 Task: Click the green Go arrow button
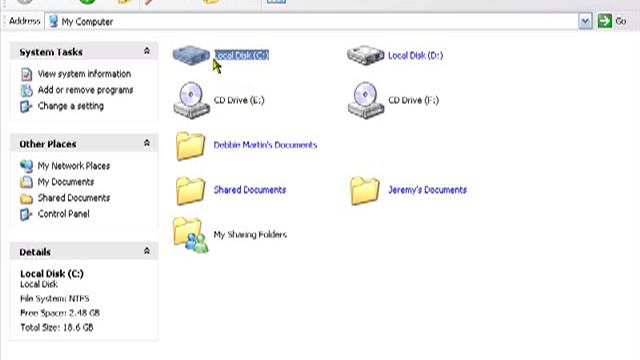click(x=604, y=21)
